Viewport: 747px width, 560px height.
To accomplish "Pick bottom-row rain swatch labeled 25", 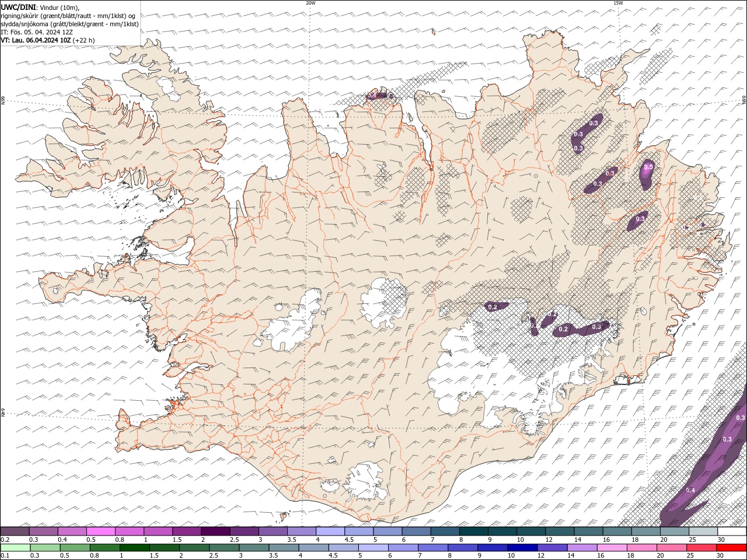I will pyautogui.click(x=701, y=548).
